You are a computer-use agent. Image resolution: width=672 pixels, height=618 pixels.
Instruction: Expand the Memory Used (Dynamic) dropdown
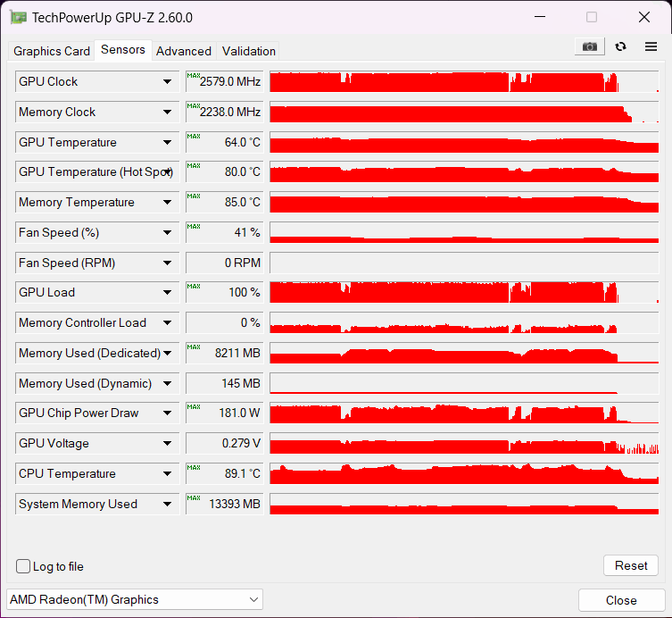pos(167,383)
